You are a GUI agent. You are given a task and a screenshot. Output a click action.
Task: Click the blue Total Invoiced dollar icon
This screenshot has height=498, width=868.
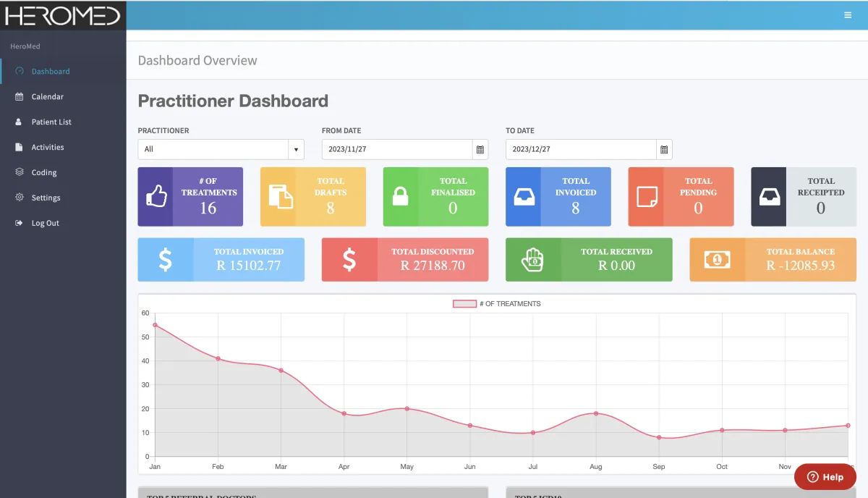click(166, 260)
